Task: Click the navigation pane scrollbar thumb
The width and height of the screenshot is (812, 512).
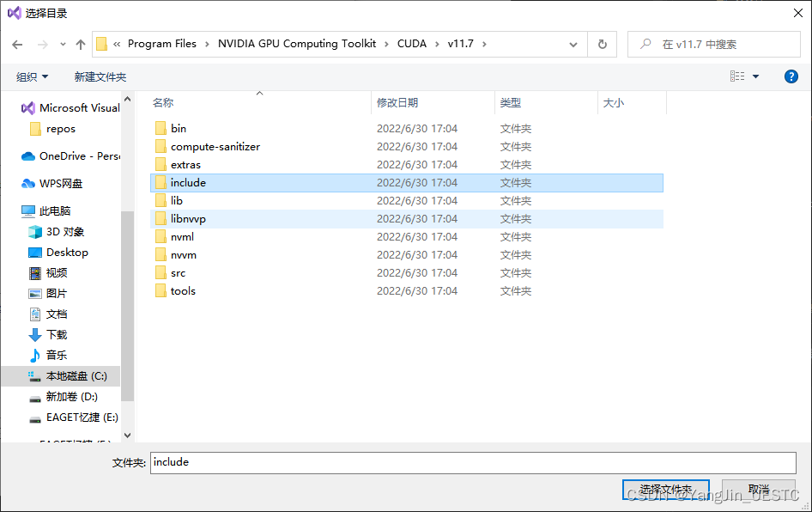Action: pyautogui.click(x=127, y=306)
